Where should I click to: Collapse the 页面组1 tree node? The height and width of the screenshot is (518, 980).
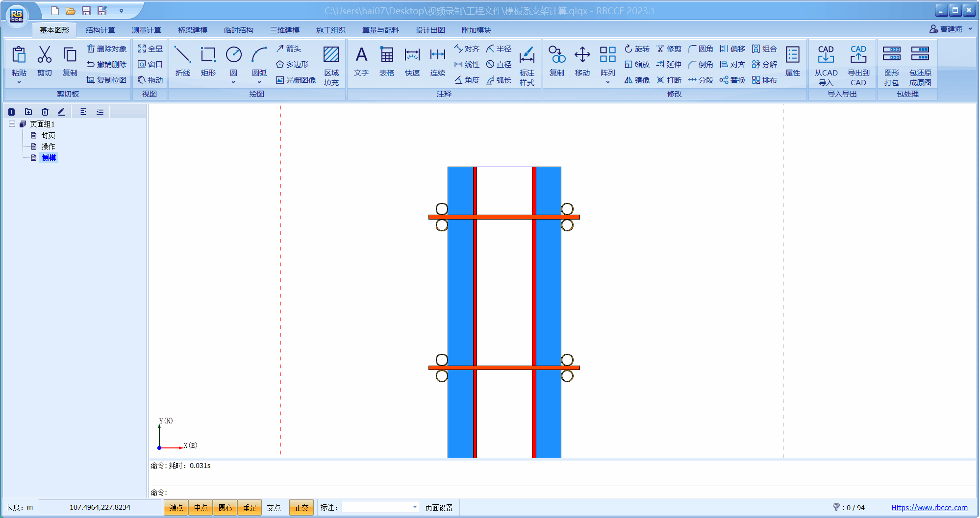pyautogui.click(x=12, y=124)
